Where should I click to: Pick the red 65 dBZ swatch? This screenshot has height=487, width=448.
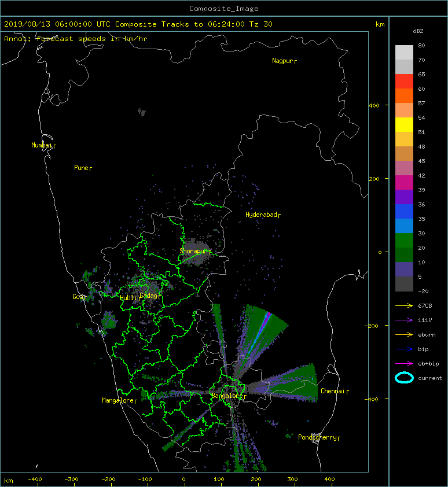[404, 81]
